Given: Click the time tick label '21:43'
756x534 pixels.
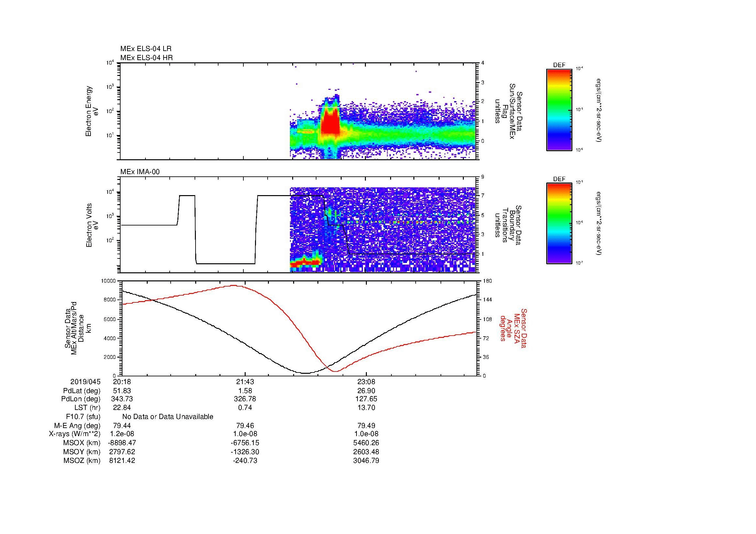Looking at the screenshot, I should [245, 382].
